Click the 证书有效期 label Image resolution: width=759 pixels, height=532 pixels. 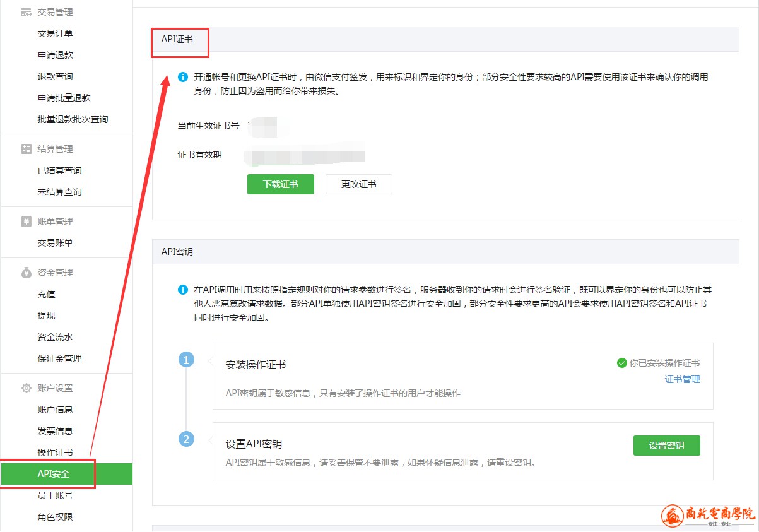click(200, 155)
